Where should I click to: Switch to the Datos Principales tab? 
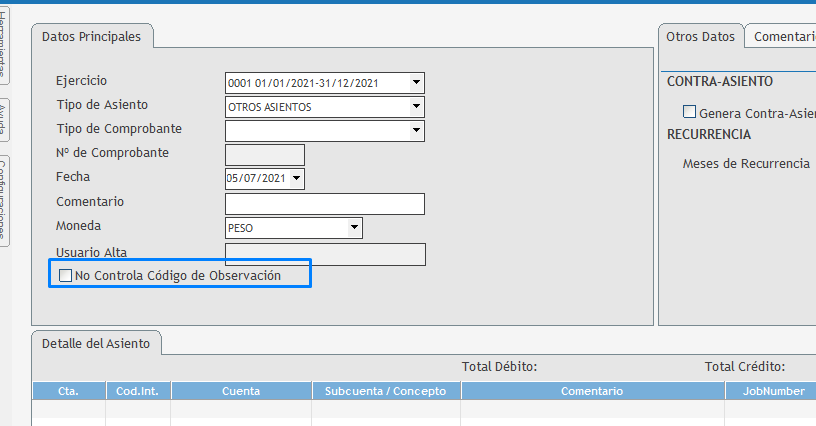[x=91, y=37]
